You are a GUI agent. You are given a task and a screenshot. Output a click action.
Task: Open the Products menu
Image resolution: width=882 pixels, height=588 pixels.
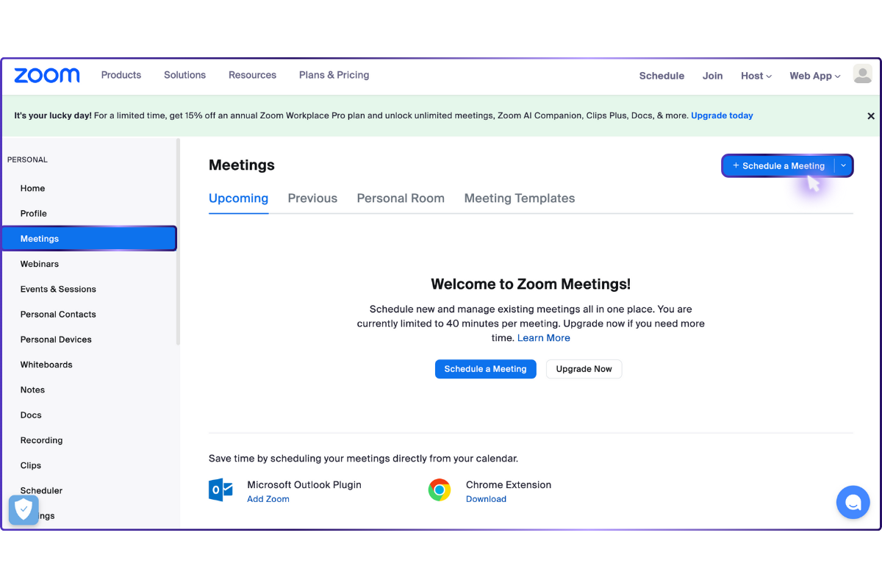coord(121,75)
